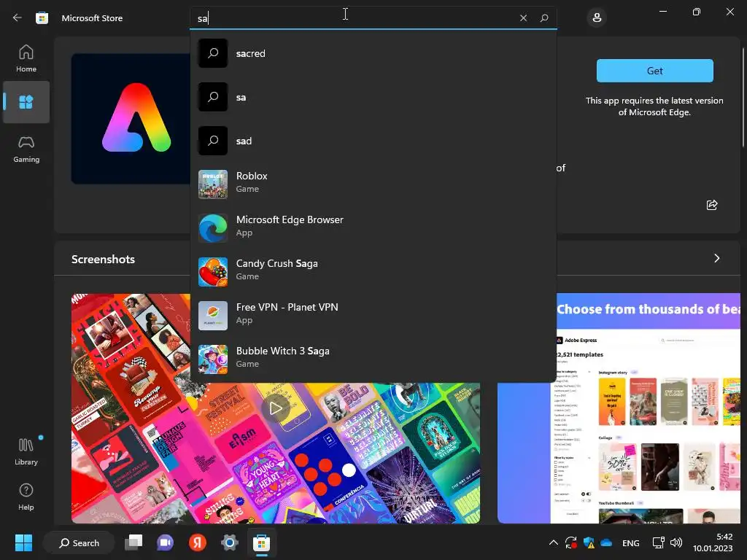Open the video chat taskbar app
This screenshot has width=747, height=560.
point(166,542)
